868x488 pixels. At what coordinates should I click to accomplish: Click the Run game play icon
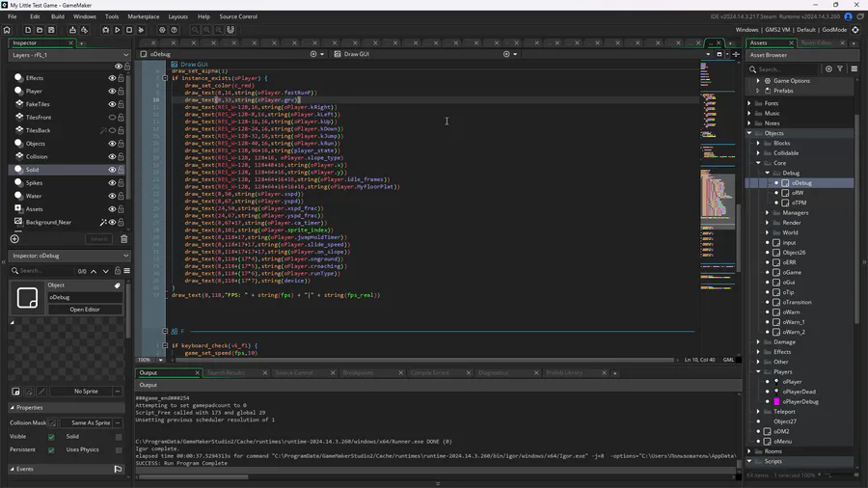pos(118,30)
